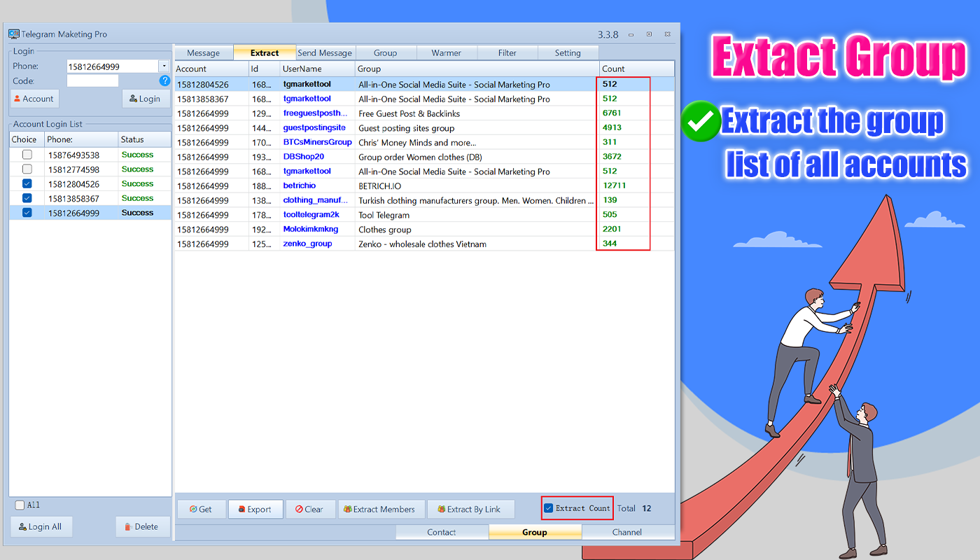The image size is (980, 560).
Task: Click the Extract Members button
Action: pyautogui.click(x=381, y=510)
